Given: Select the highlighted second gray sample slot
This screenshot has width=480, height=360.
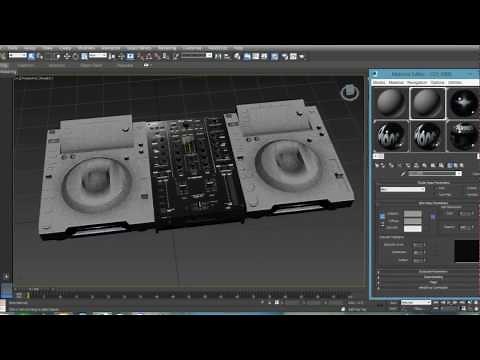Looking at the screenshot, I should (x=427, y=103).
